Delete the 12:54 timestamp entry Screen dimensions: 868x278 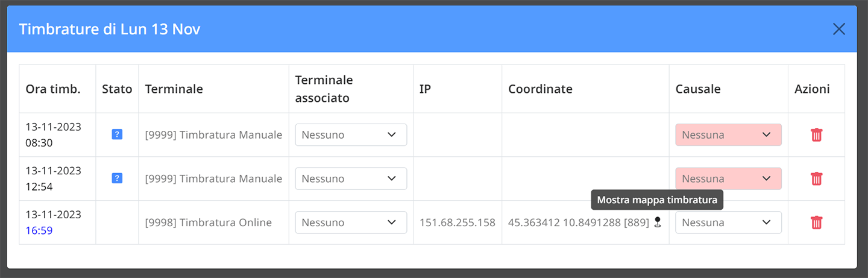tap(816, 178)
